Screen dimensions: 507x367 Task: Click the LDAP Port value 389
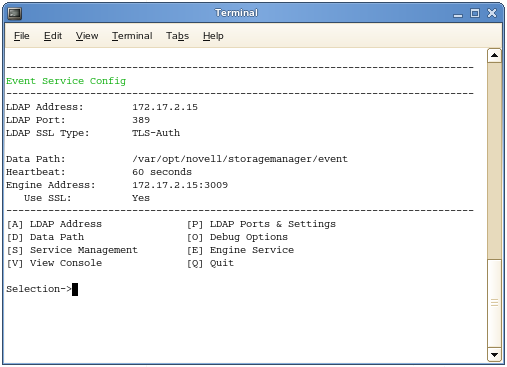141,120
